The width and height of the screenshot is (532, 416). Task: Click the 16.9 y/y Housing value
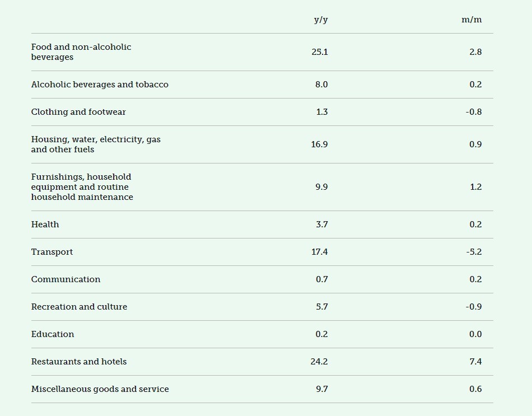(x=319, y=144)
